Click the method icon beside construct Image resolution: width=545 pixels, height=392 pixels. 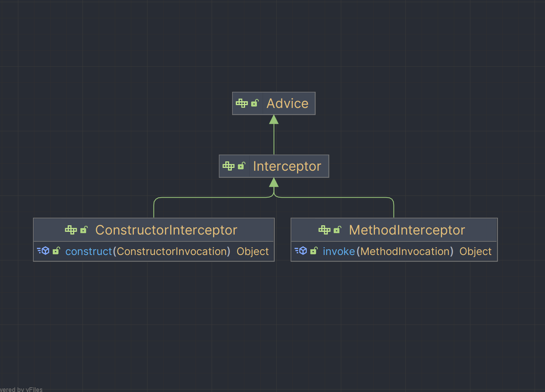point(43,251)
